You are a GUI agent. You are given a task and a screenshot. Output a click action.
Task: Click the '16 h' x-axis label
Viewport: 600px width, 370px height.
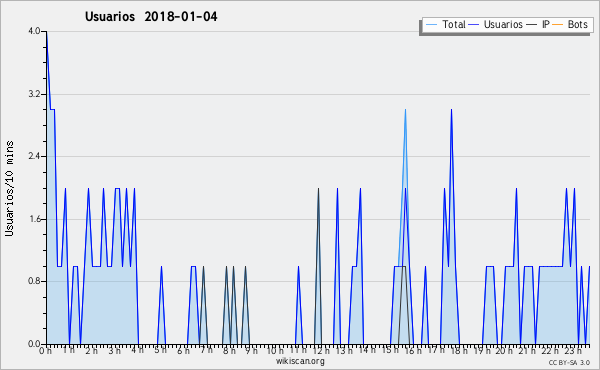(413, 350)
